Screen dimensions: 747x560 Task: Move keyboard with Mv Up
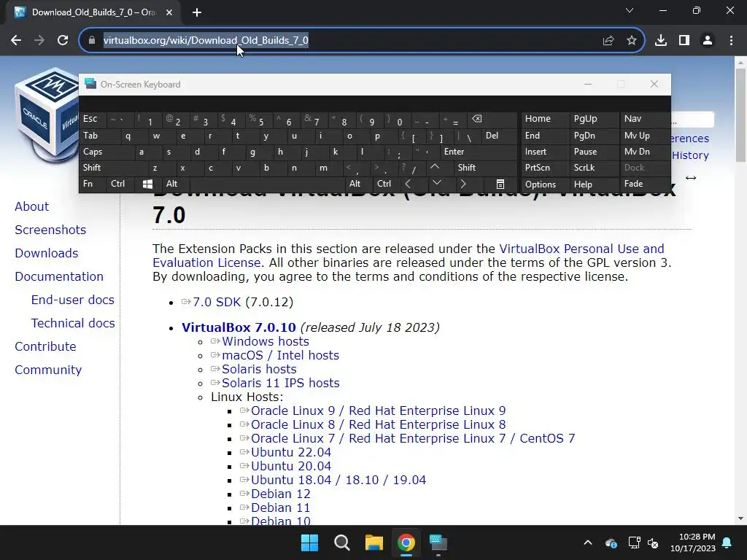645,136
